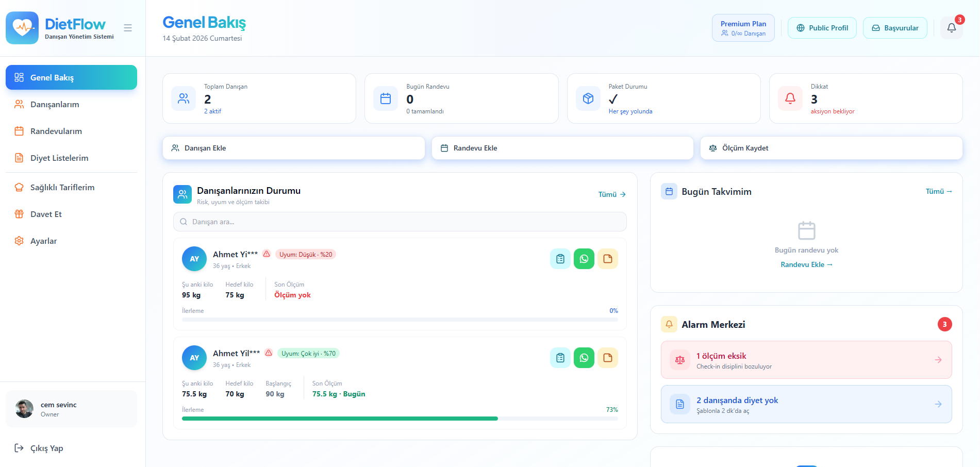
Task: Go to Danışanlarım in sidebar
Action: pyautogui.click(x=55, y=104)
